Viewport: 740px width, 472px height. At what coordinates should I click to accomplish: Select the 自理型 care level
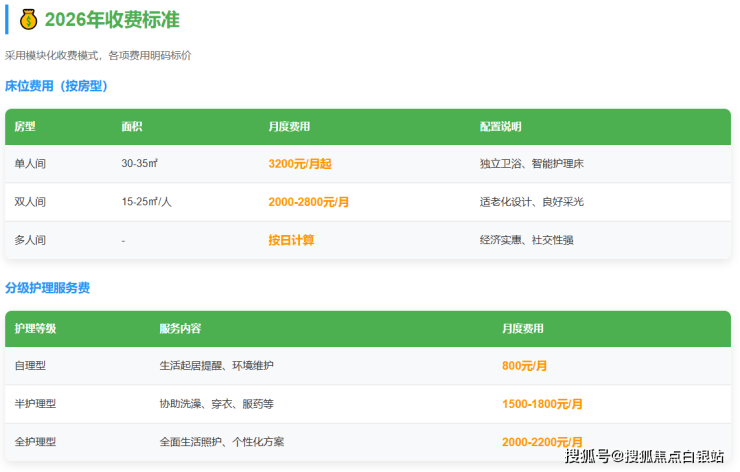click(x=30, y=366)
